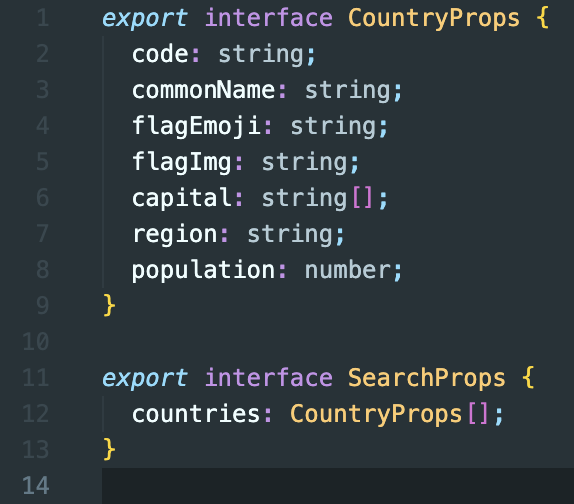Click the countries property name
574x504 pixels.
196,414
